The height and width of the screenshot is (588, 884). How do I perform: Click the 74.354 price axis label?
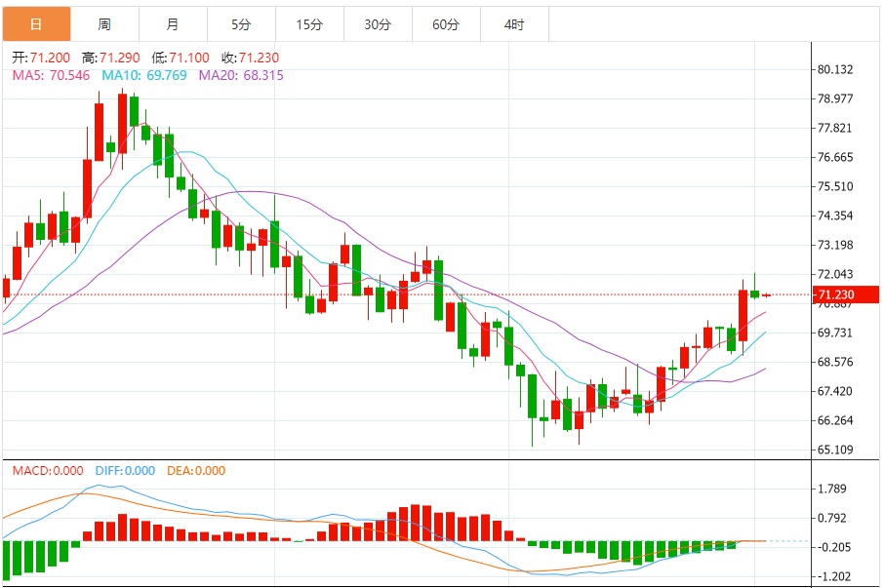pyautogui.click(x=835, y=216)
